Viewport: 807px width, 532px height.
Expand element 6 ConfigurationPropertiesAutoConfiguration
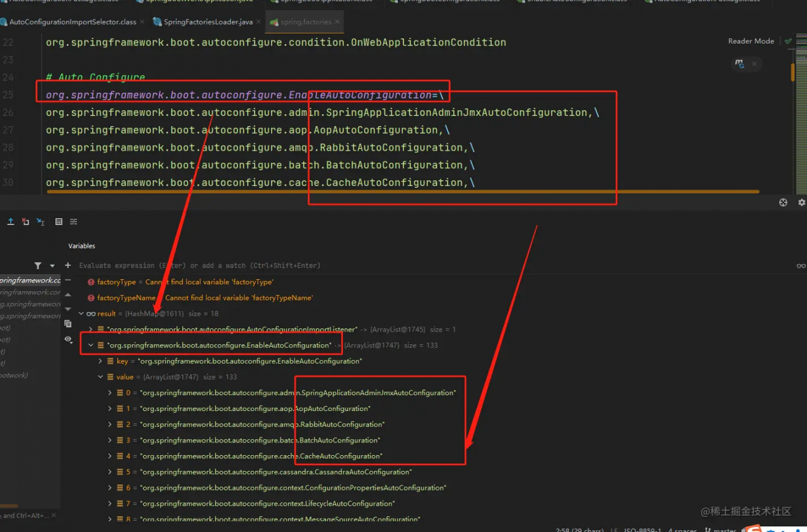pos(110,488)
